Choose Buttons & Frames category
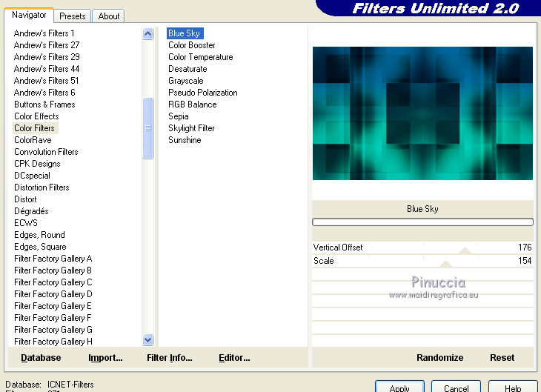Viewport: 541px width, 392px height. [44, 104]
